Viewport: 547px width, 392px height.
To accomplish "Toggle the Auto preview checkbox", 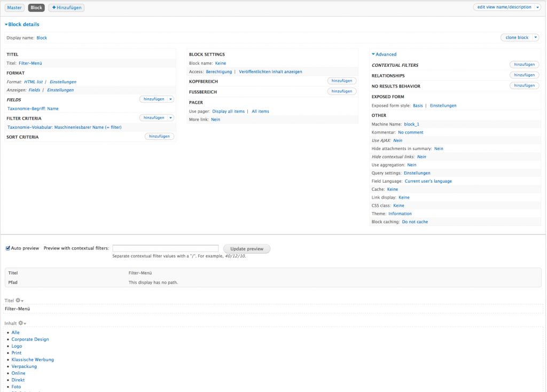I will click(7, 248).
